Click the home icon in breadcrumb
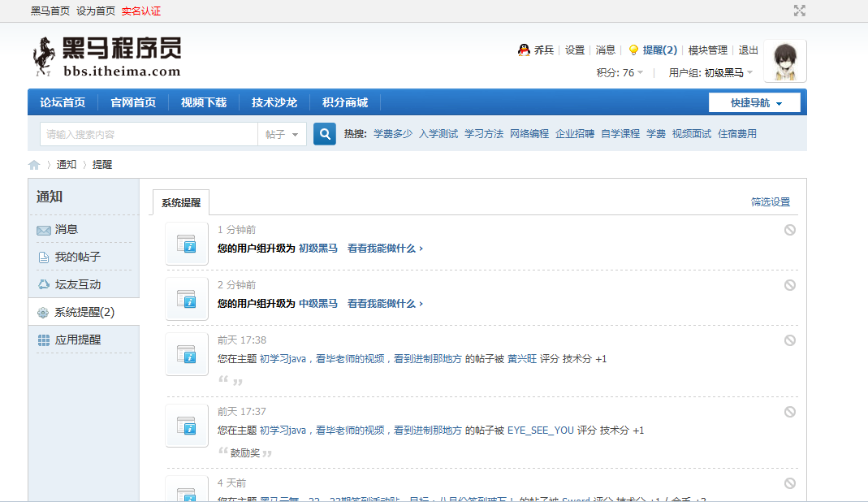Screen dimensions: 868x502 [34, 165]
